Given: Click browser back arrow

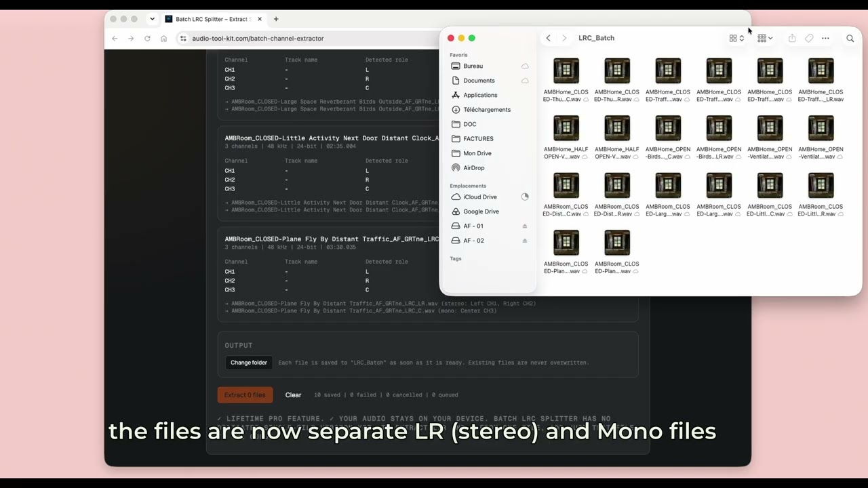Looking at the screenshot, I should [115, 39].
